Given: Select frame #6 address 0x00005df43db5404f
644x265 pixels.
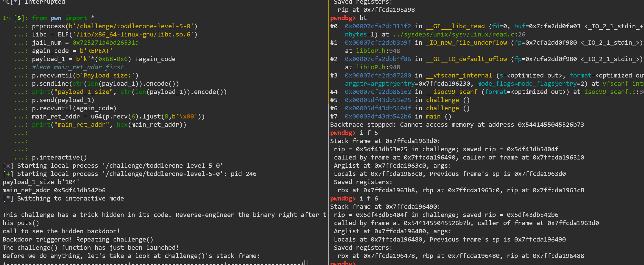Looking at the screenshot, I should tap(378, 108).
